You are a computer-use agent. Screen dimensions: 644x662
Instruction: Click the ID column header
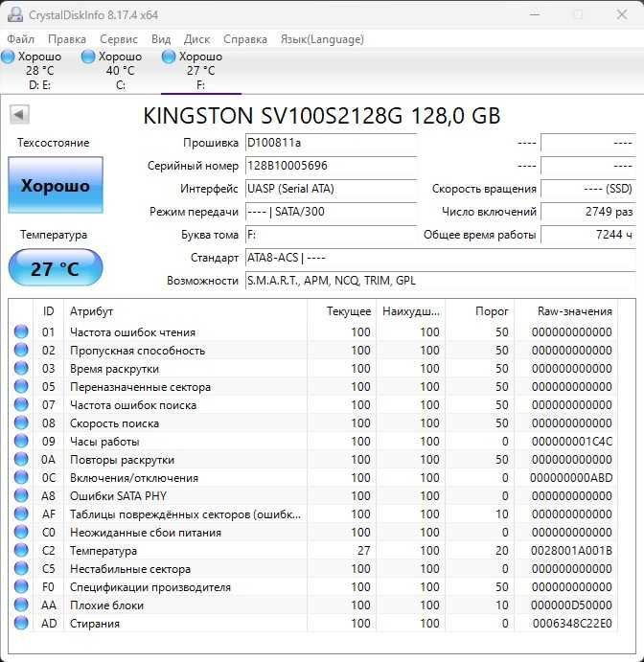coord(48,311)
